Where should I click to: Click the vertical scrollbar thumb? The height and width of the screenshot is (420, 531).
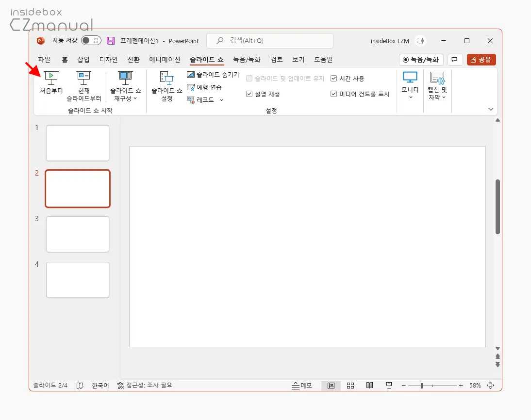tap(498, 207)
